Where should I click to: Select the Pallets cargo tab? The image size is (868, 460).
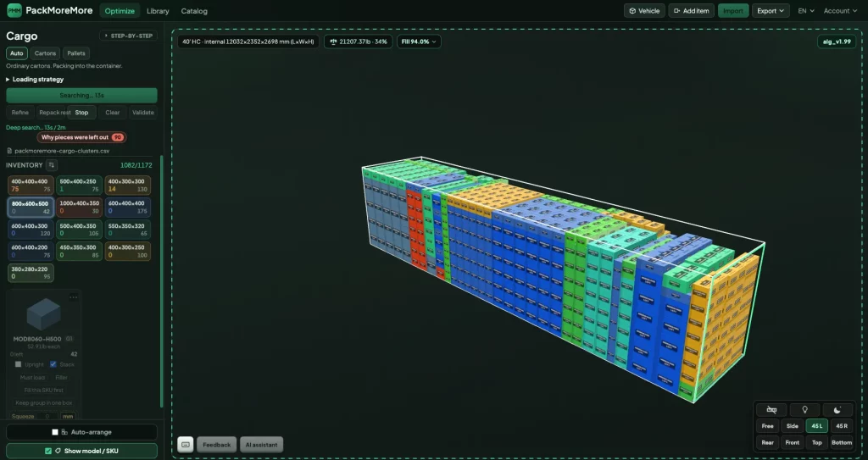click(x=76, y=53)
